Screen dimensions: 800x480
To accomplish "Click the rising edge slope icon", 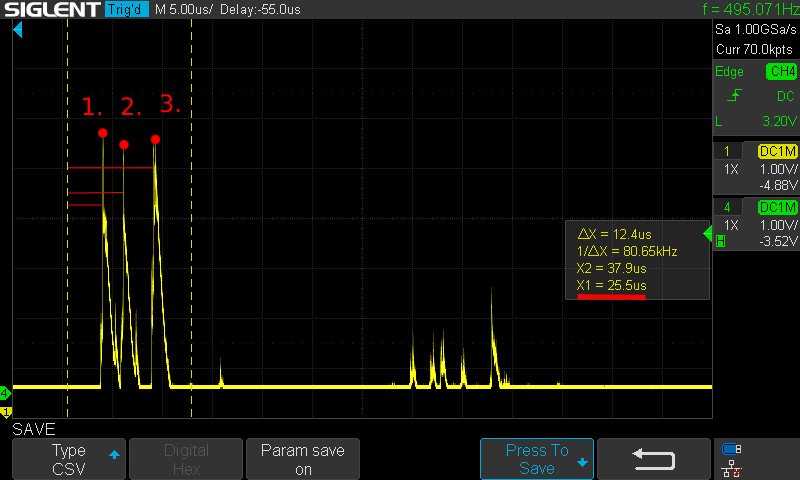I will tap(734, 95).
